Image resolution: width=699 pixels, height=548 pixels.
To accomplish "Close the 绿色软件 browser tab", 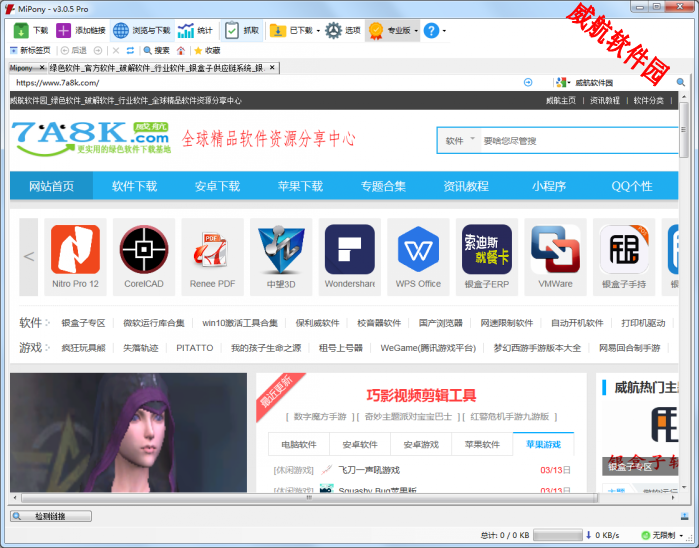I will pyautogui.click(x=272, y=67).
